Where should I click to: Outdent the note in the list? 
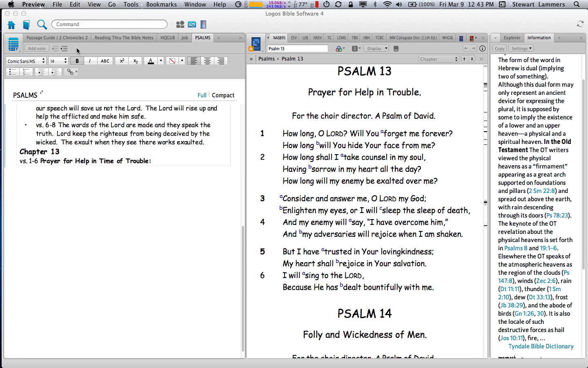point(55,49)
